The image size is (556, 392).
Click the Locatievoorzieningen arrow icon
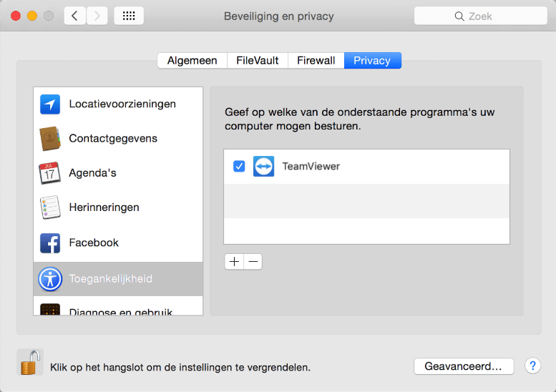50,104
